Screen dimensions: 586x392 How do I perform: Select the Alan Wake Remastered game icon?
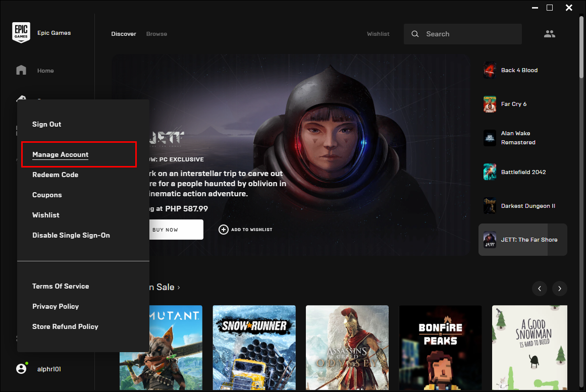(x=490, y=138)
